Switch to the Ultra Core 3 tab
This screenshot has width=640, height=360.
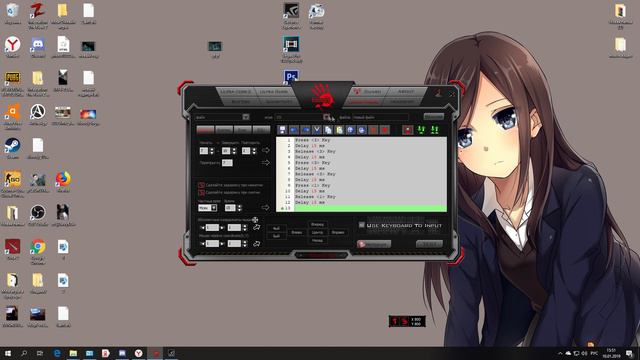(236, 91)
